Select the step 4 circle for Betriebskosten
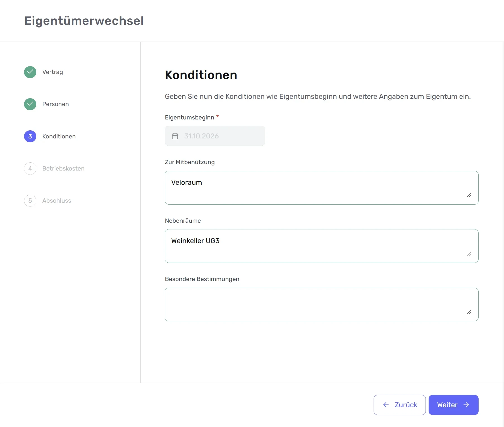The width and height of the screenshot is (504, 427). pyautogui.click(x=30, y=169)
